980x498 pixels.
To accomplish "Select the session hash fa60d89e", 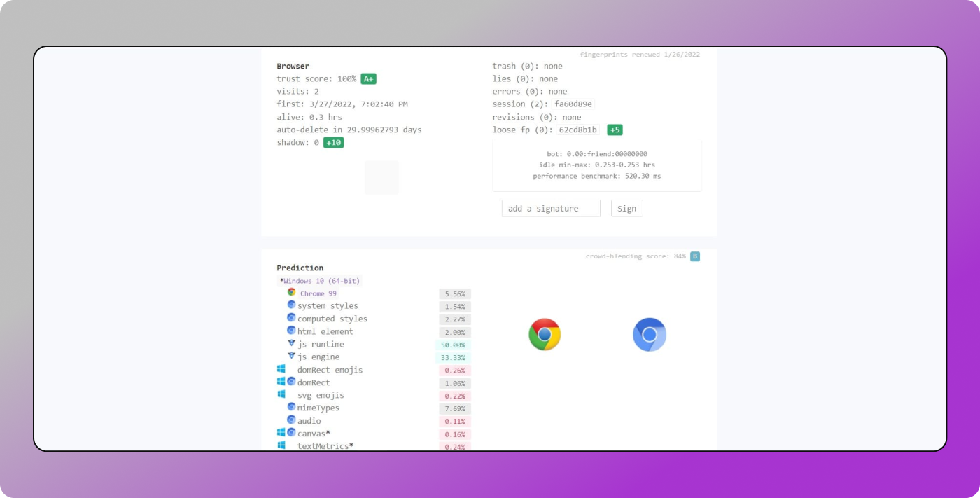I will [x=568, y=104].
